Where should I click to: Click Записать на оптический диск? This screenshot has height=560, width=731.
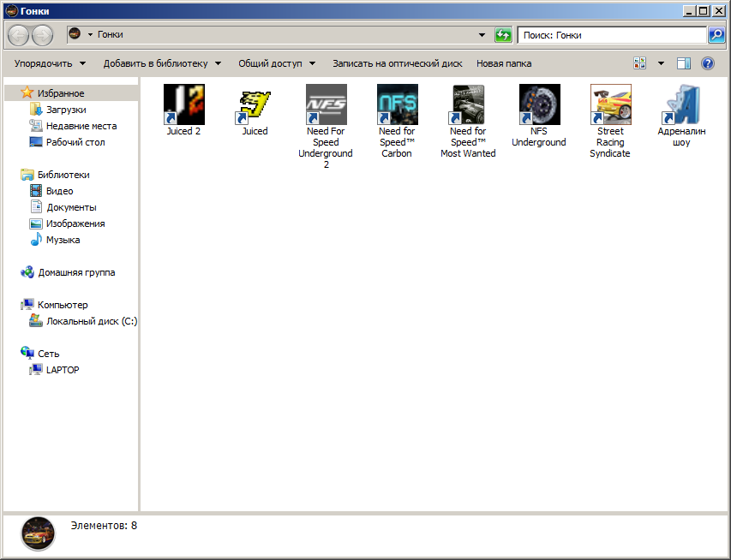click(397, 63)
